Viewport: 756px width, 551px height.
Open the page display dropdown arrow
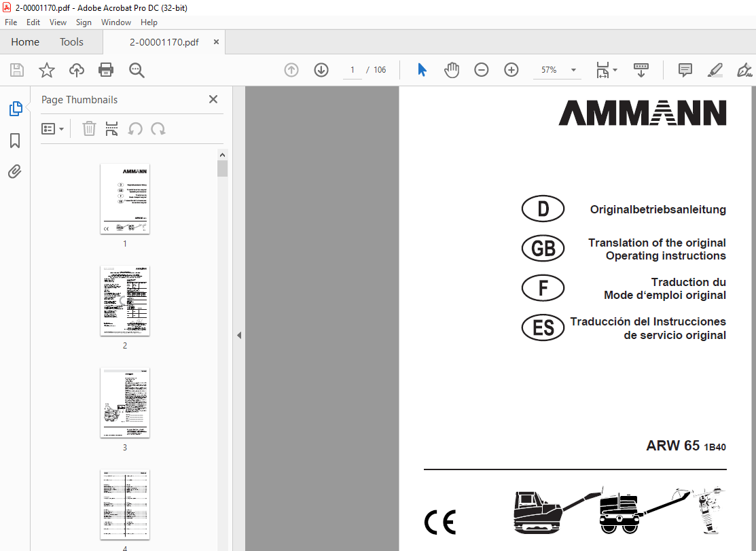[615, 70]
